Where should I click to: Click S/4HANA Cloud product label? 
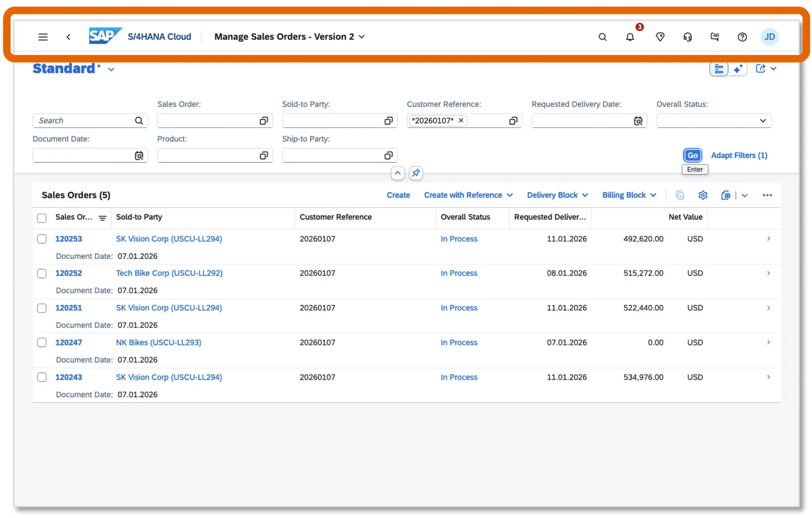(160, 37)
